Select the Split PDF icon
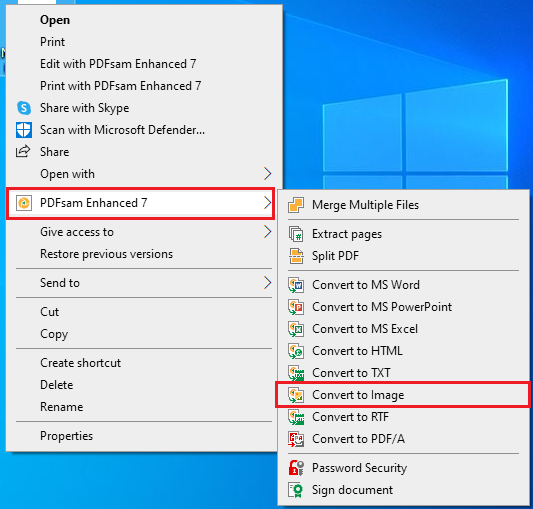533x509 pixels. point(296,256)
